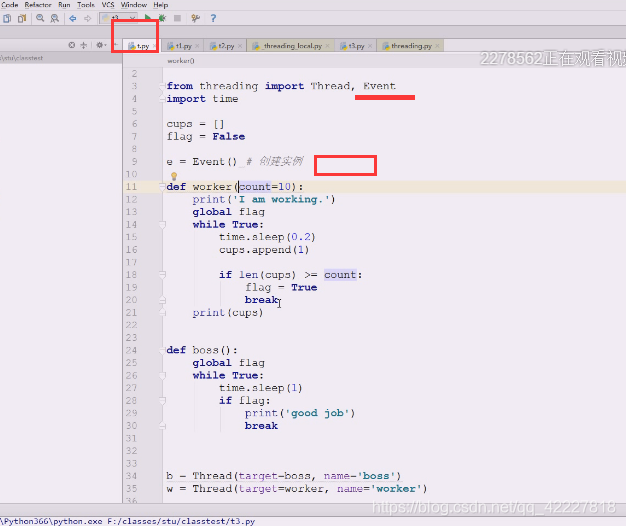Switch to the t1.py editor tab
The image size is (626, 526).
pyautogui.click(x=180, y=46)
